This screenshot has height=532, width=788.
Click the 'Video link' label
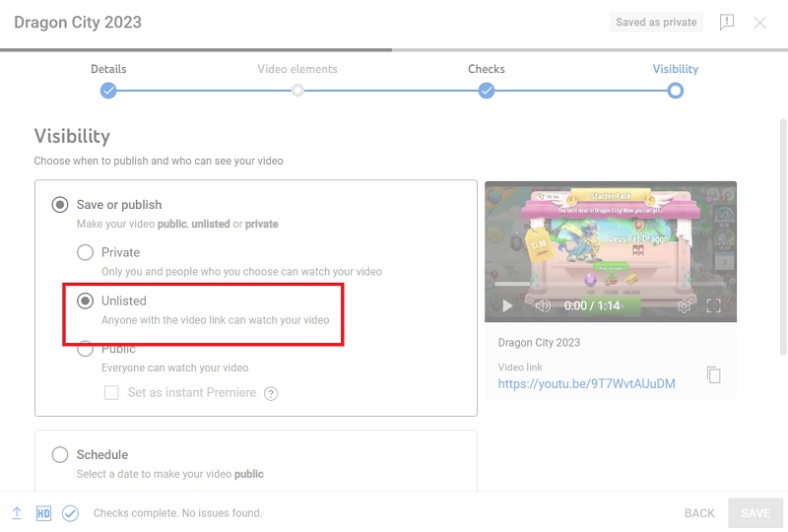(x=520, y=367)
